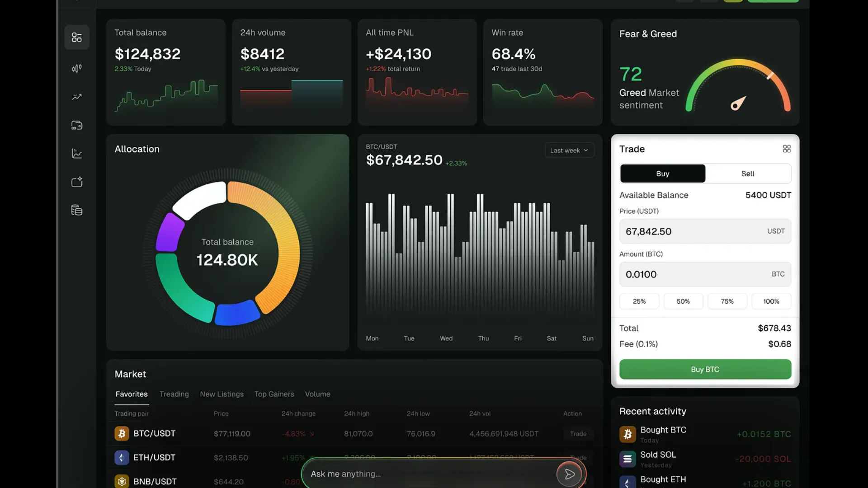
Task: Open the candlestick trading sidebar icon
Action: 77,68
